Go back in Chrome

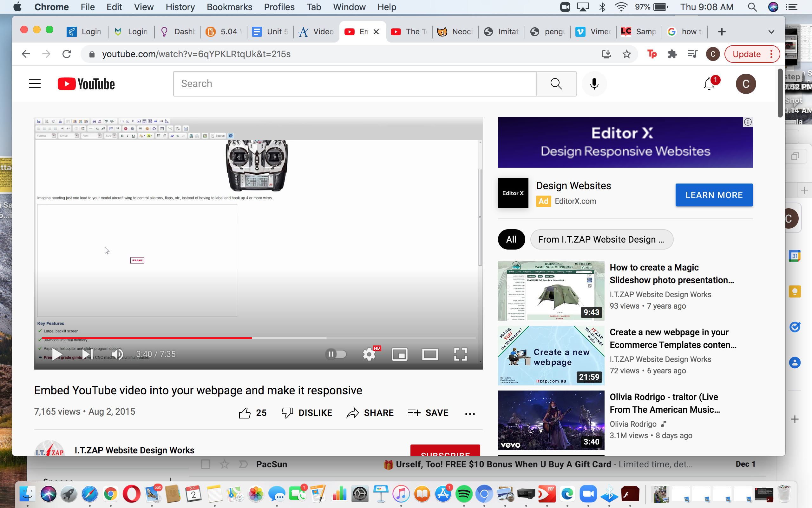coord(26,54)
